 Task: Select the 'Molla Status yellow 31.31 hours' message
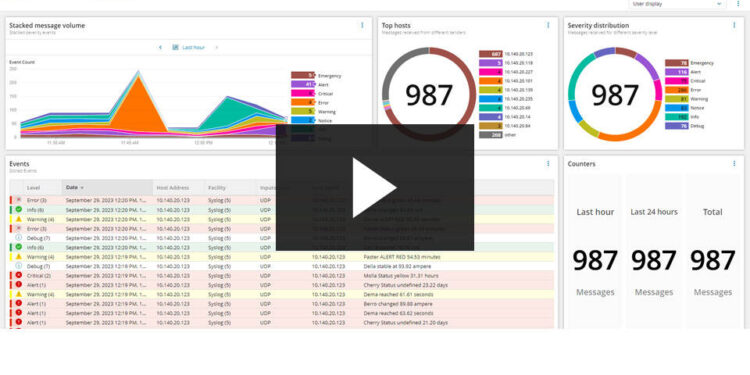(401, 276)
